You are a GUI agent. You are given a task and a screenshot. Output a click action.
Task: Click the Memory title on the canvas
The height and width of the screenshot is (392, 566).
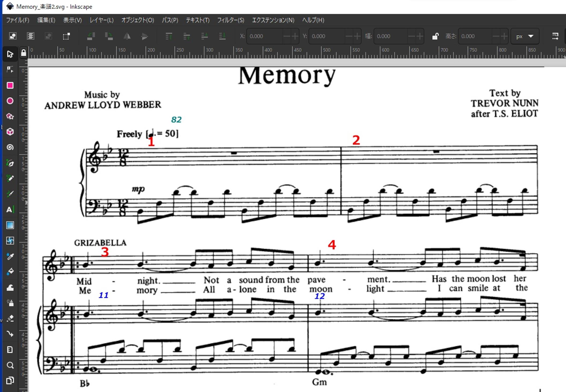pos(287,76)
